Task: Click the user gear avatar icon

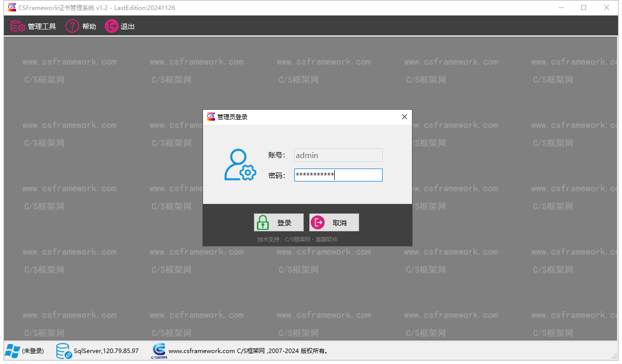Action: pos(240,165)
